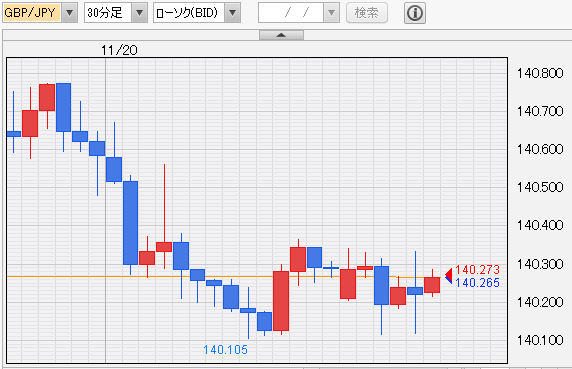Click the 140.400 price axis label
Image resolution: width=572 pixels, height=369 pixels.
[540, 225]
